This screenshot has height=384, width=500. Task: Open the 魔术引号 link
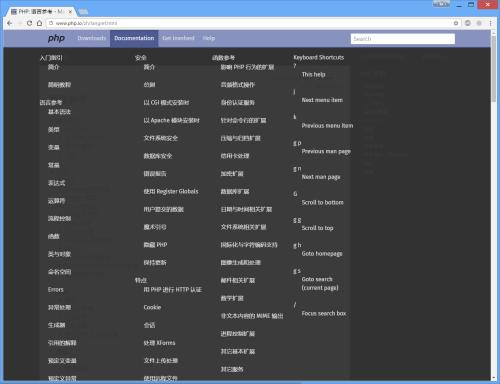pos(155,227)
